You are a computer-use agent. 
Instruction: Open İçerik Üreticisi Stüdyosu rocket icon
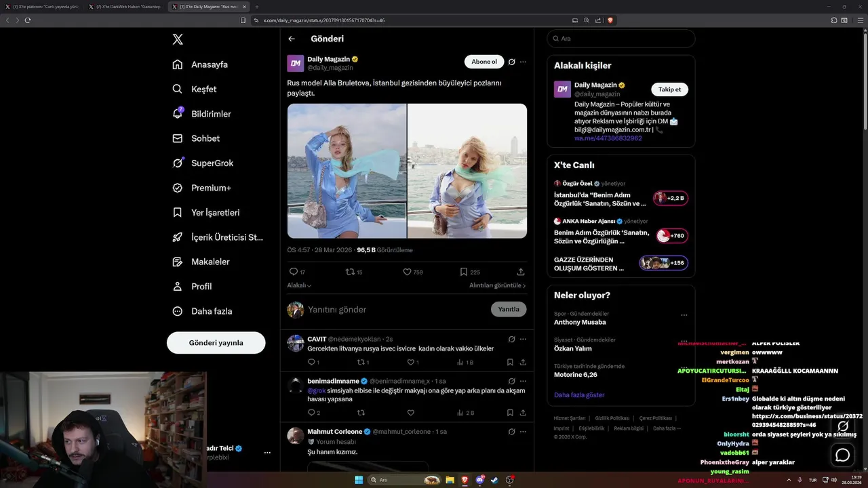[x=177, y=237]
